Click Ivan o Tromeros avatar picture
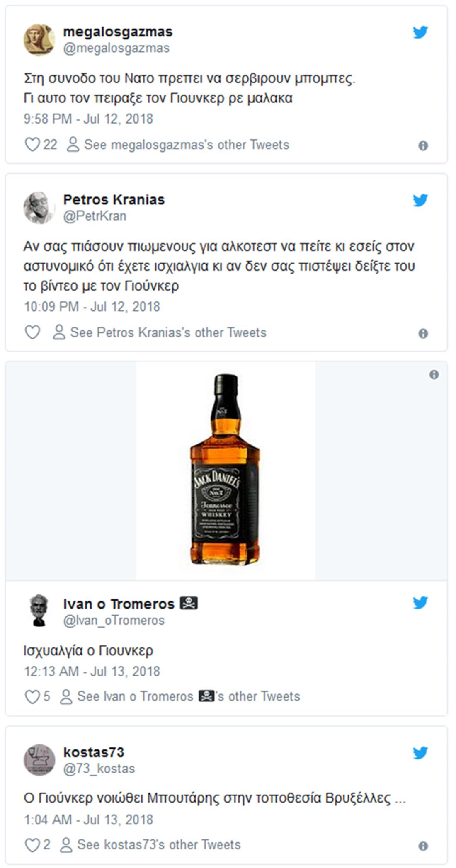The image size is (456, 868). 39,611
